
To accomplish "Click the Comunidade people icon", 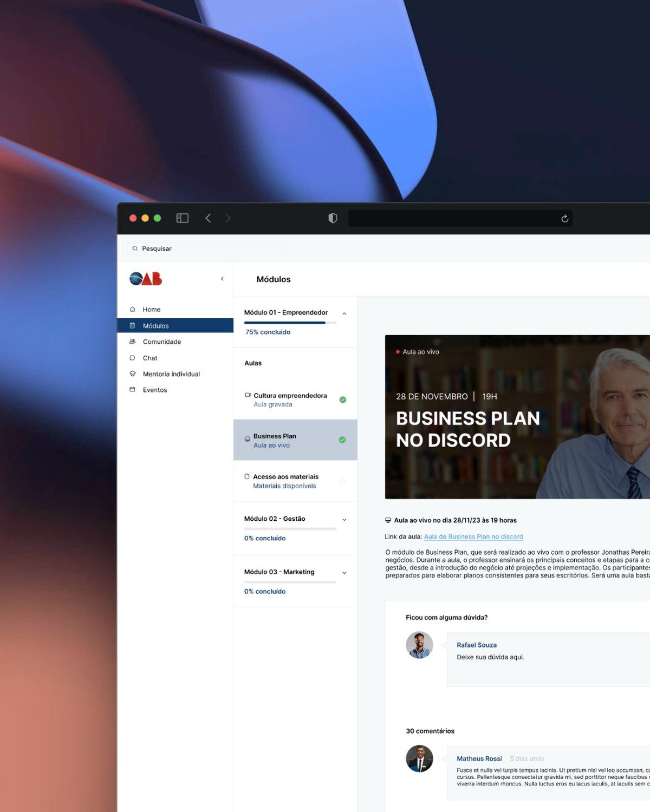I will (133, 342).
